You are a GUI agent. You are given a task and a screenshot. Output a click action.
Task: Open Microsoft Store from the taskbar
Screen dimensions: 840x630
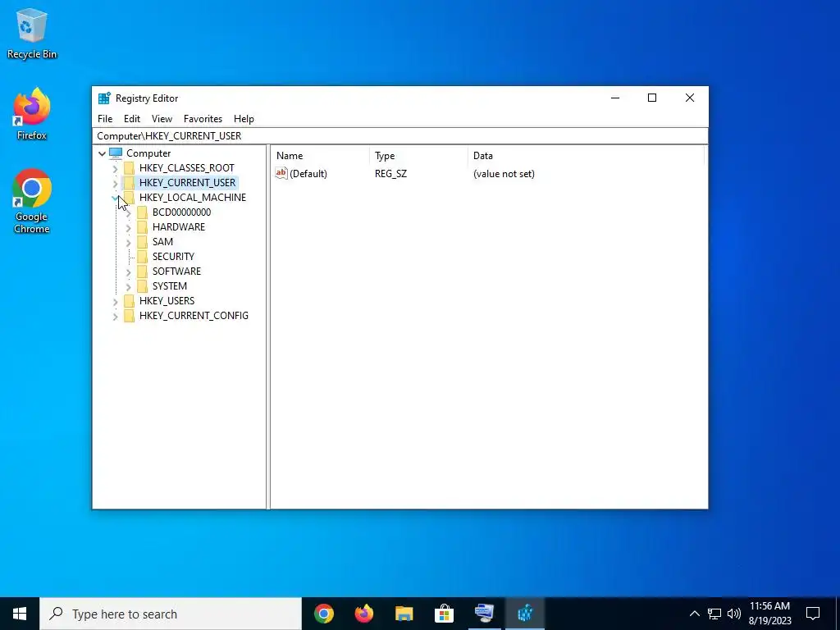pos(444,614)
